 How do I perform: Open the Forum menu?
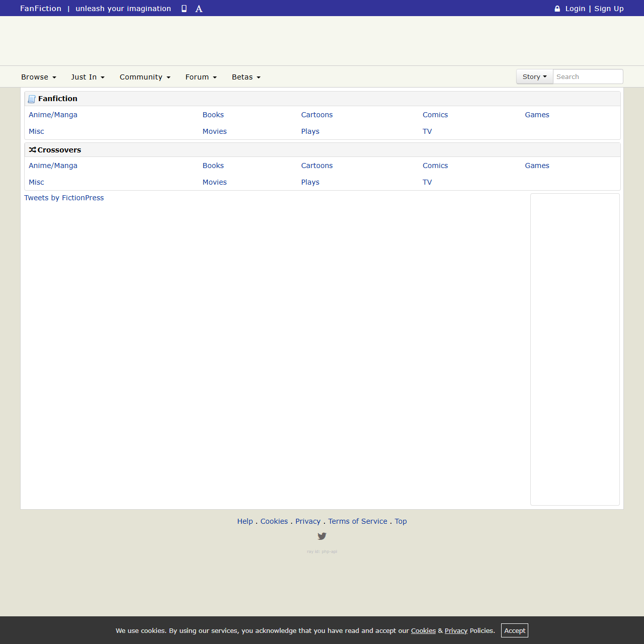pyautogui.click(x=201, y=77)
